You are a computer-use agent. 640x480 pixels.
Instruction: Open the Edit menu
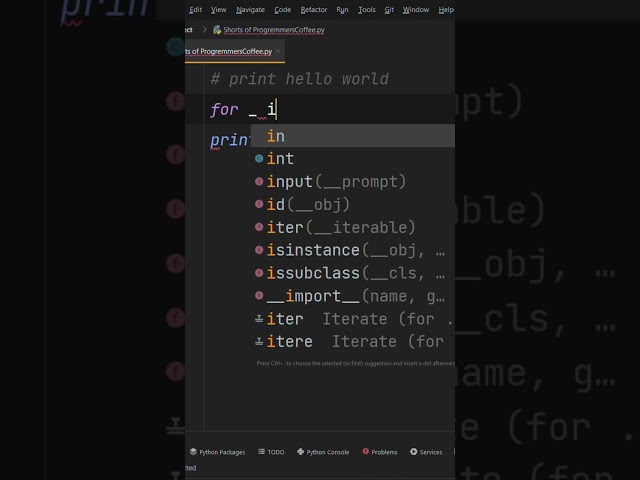(x=196, y=9)
